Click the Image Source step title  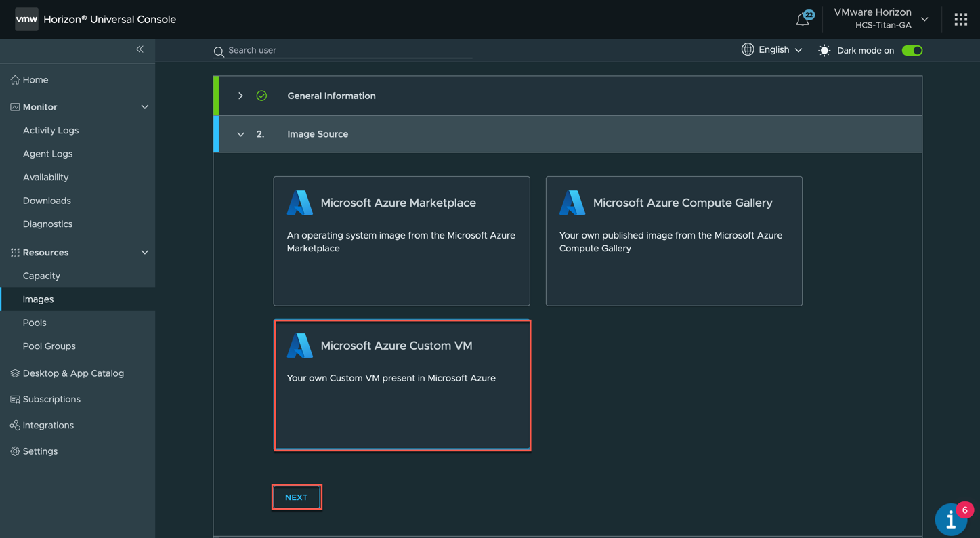click(x=318, y=134)
